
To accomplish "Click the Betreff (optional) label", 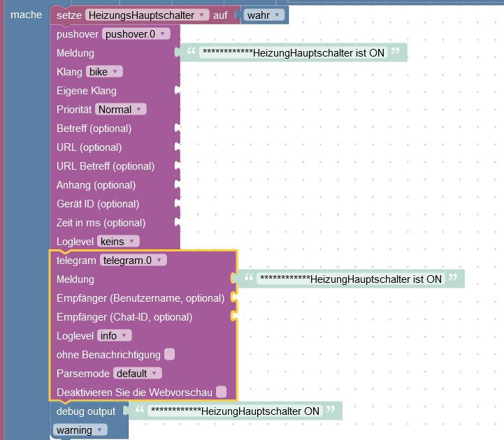I will [x=94, y=129].
